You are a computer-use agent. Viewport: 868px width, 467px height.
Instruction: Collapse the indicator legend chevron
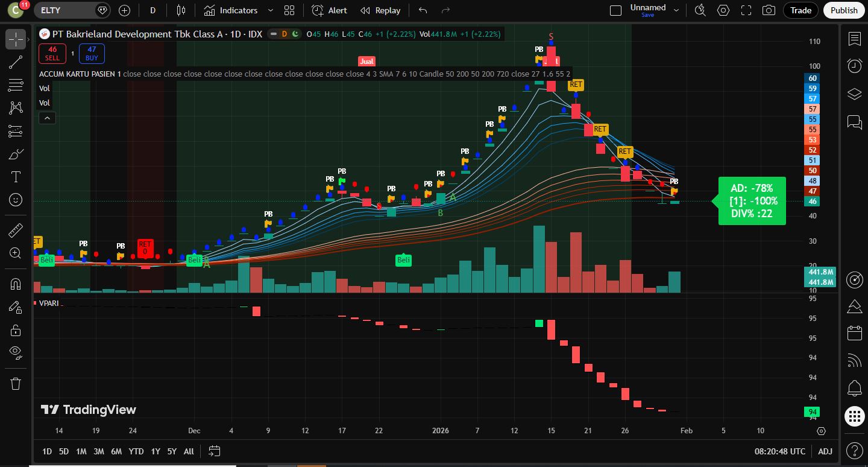point(47,118)
